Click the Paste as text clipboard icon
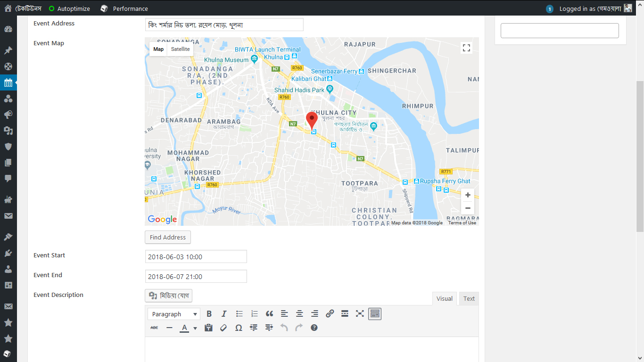Viewport: 644px width, 362px height. click(208, 328)
